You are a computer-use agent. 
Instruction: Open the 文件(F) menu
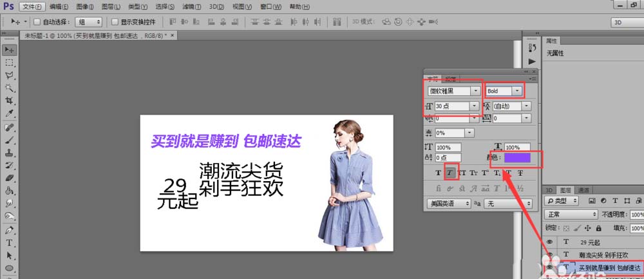tap(32, 7)
